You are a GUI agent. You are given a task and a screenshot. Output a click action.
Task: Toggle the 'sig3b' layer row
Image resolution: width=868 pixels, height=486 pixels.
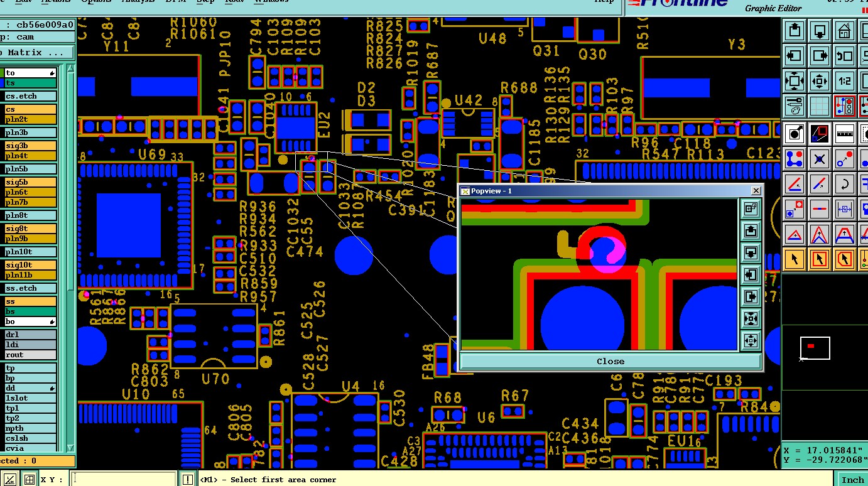point(30,146)
